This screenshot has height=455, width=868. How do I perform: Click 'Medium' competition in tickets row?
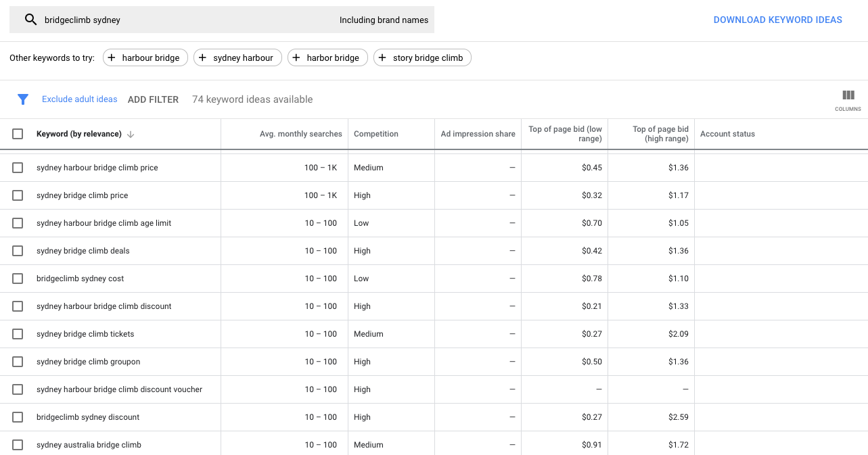pos(369,334)
